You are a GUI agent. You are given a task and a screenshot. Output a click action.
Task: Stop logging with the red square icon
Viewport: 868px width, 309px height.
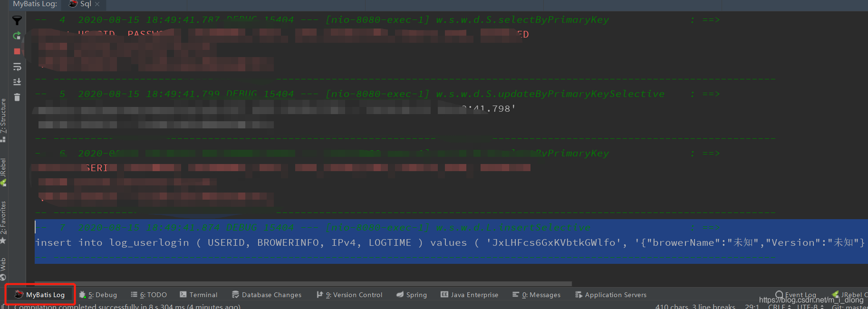click(x=17, y=51)
